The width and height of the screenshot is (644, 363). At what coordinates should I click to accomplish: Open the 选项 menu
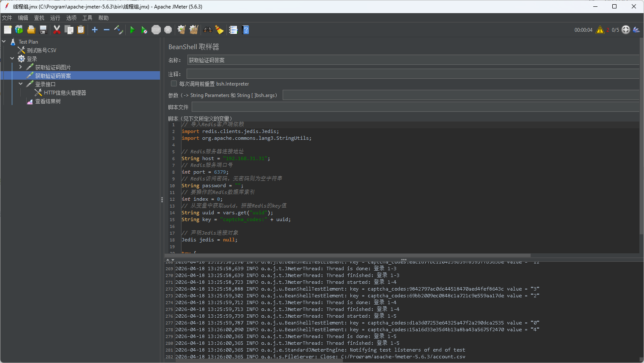[71, 18]
